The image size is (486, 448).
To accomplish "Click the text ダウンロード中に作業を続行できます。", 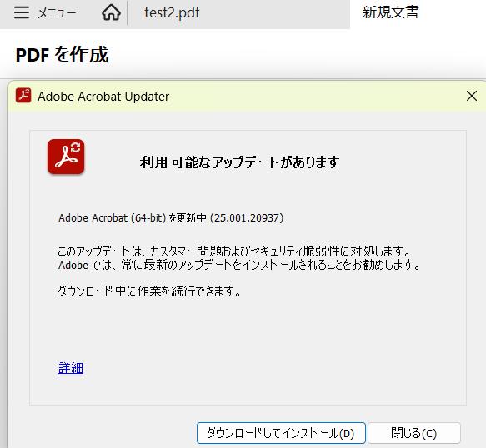I will [149, 291].
